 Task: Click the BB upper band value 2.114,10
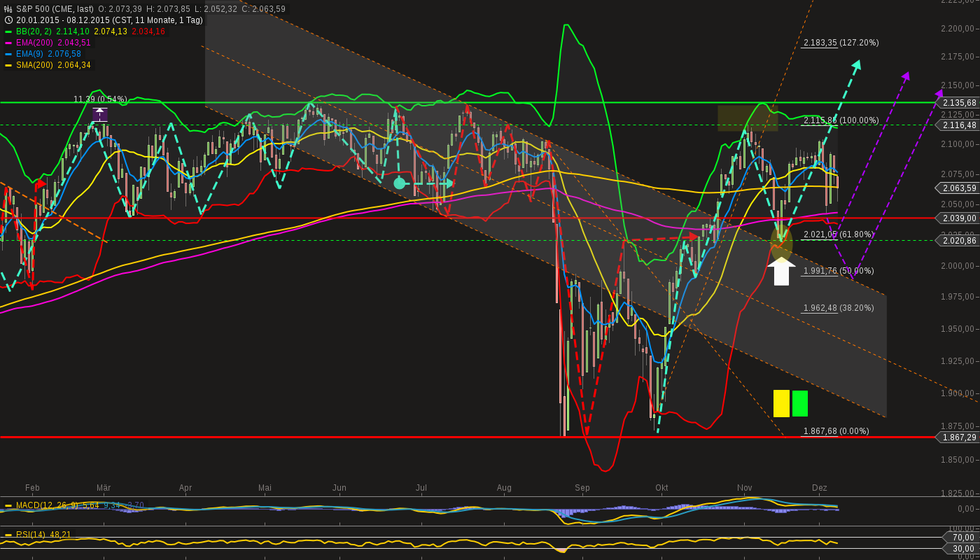(73, 31)
